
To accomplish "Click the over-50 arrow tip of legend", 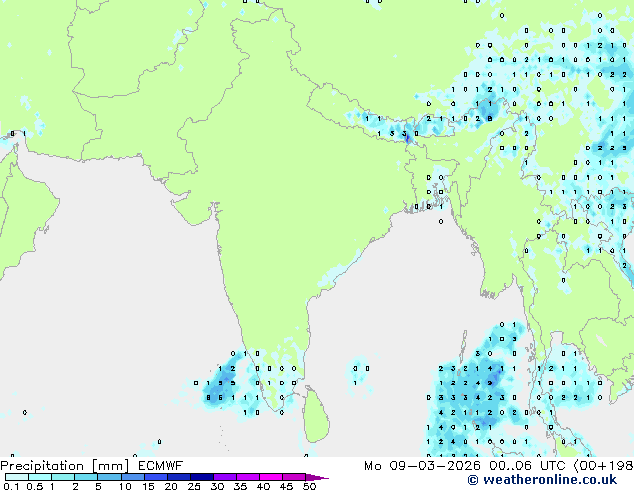I will pos(317,477).
